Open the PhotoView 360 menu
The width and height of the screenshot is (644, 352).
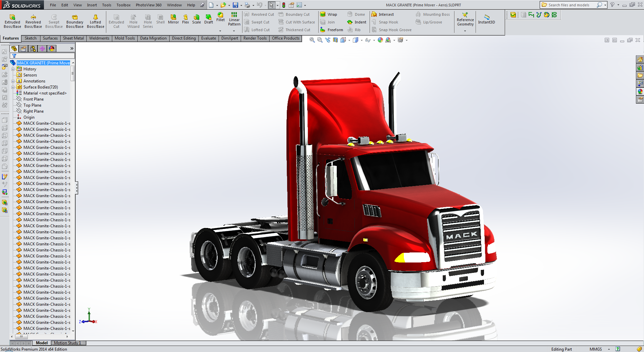point(149,5)
